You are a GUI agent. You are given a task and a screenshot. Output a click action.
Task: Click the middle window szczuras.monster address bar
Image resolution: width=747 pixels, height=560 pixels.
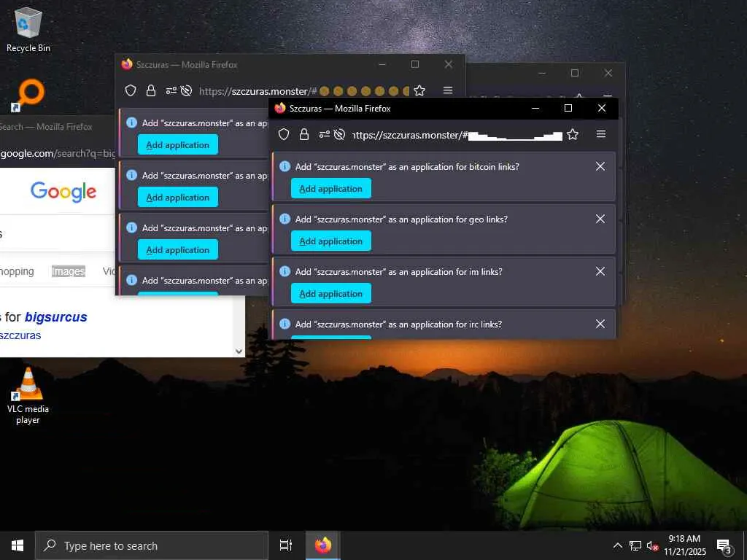303,91
